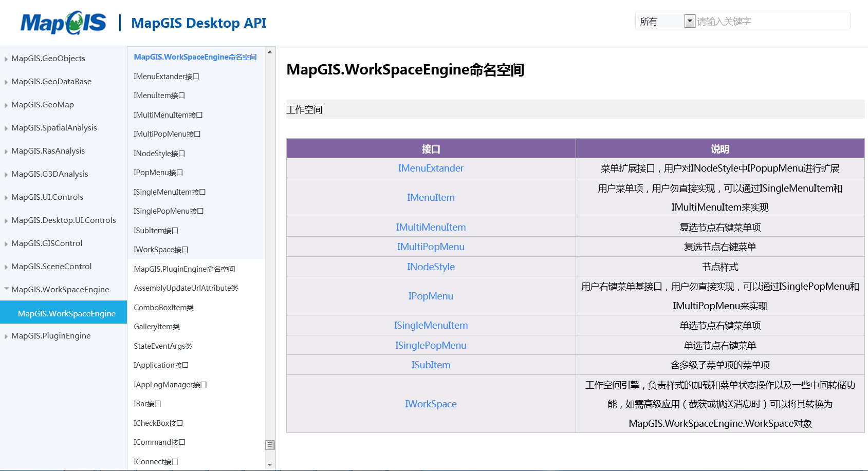
Task: Follow the ISinglePopMenu table link
Action: (431, 345)
